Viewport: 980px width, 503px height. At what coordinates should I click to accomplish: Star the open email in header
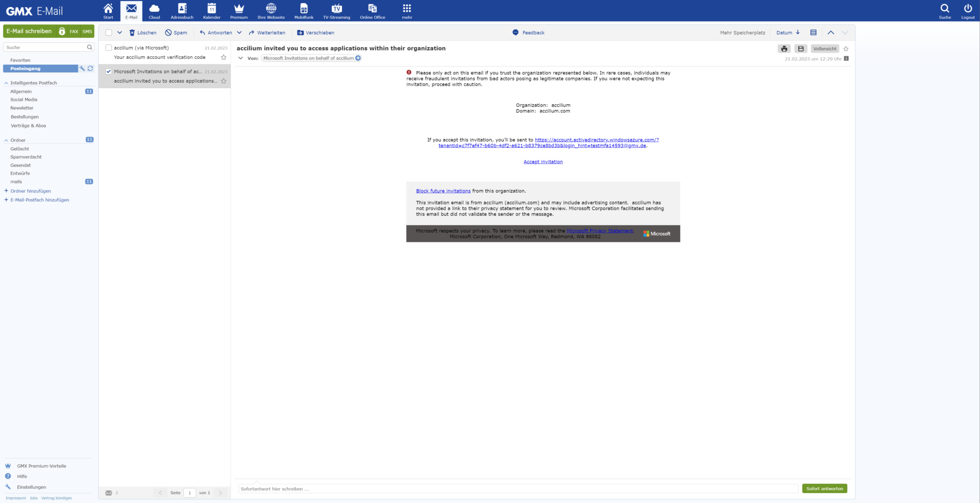[846, 49]
